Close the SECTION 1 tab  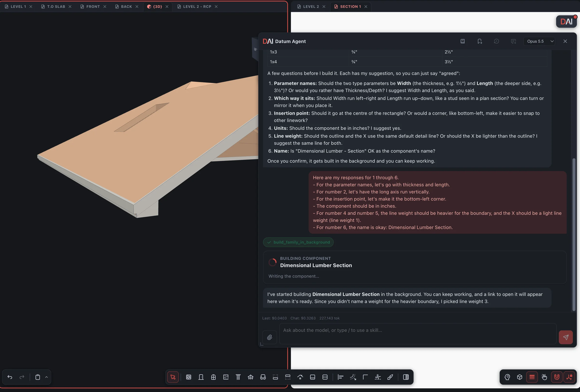pos(366,7)
